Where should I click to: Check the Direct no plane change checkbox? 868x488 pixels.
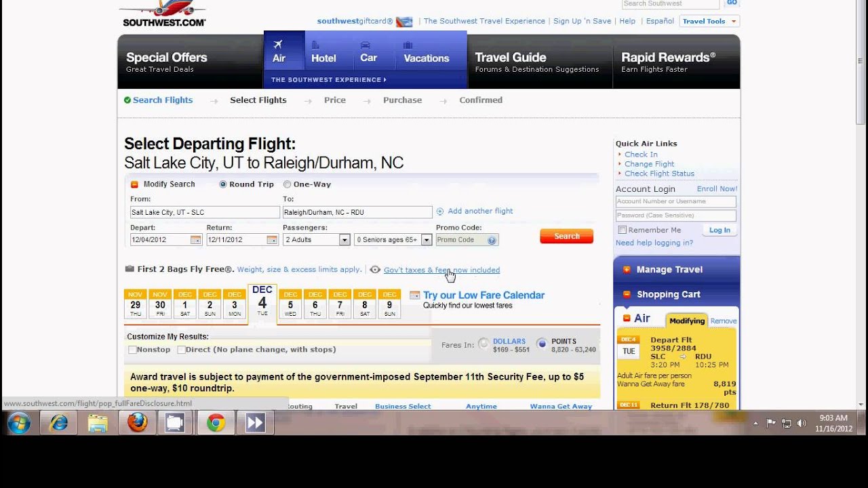[x=181, y=350]
